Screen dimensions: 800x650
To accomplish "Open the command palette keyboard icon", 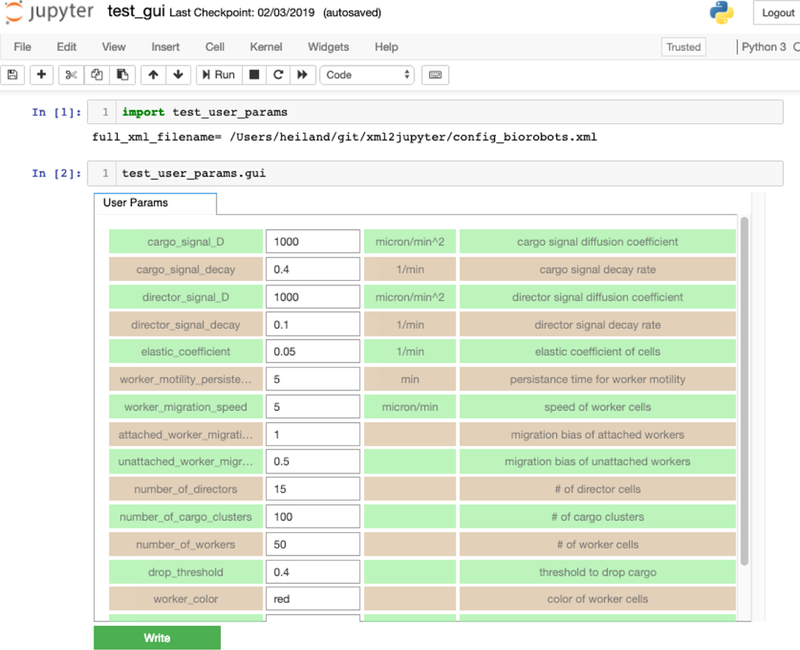I will (x=435, y=75).
